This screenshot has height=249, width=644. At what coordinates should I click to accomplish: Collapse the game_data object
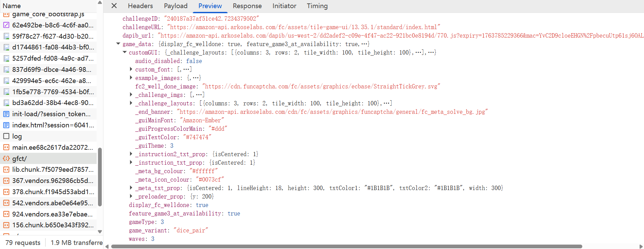tap(118, 44)
